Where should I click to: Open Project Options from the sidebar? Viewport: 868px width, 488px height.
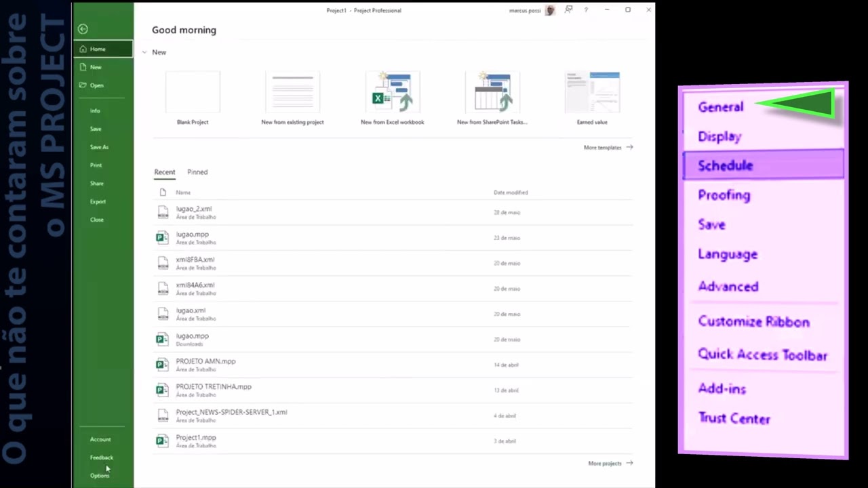tap(100, 476)
